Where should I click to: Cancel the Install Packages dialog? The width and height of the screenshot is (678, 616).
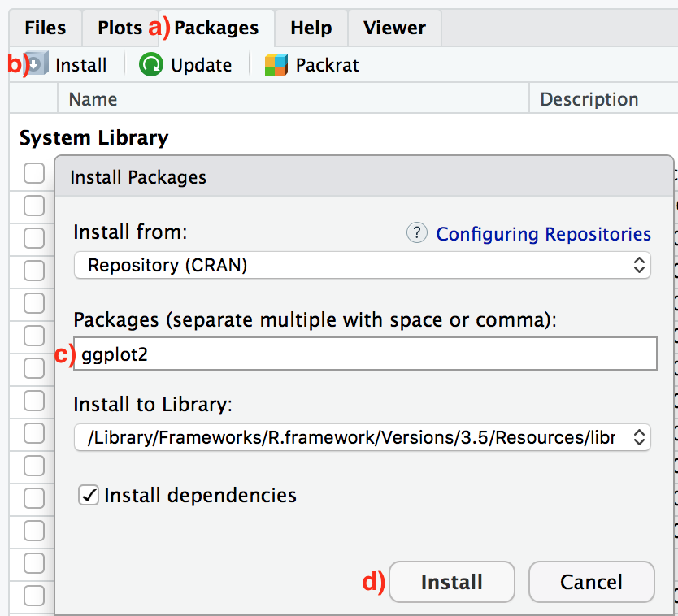(591, 582)
